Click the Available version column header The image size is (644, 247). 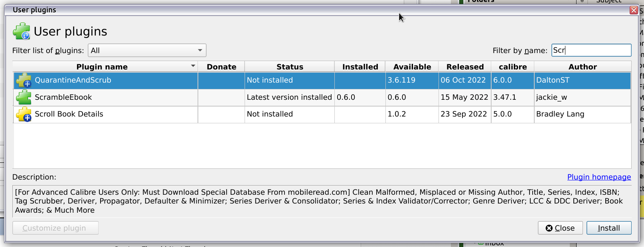[x=412, y=67]
